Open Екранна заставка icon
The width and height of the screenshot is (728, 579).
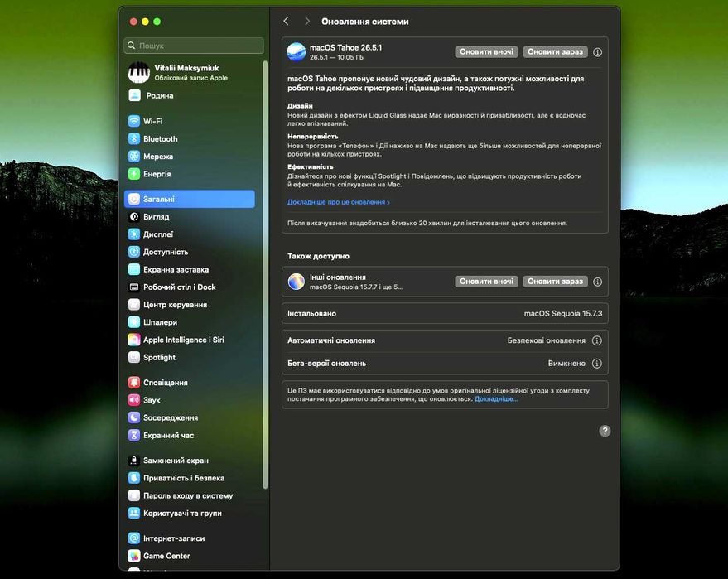tap(133, 269)
